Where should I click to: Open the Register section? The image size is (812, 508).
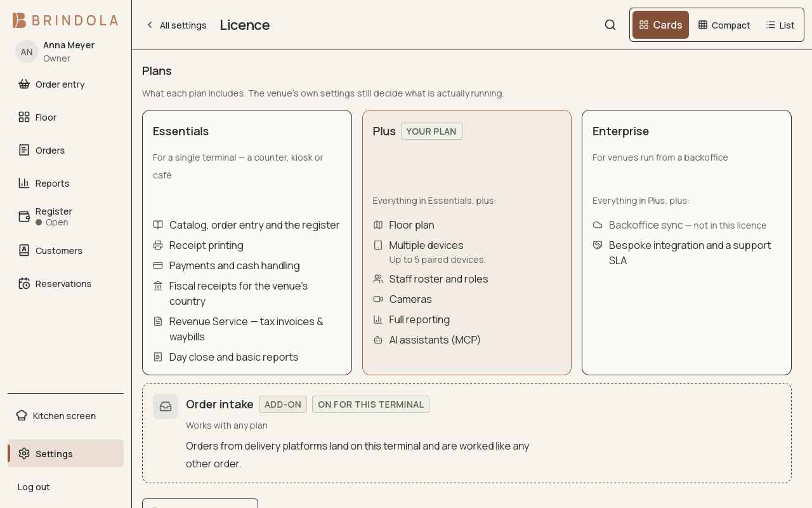(x=65, y=217)
